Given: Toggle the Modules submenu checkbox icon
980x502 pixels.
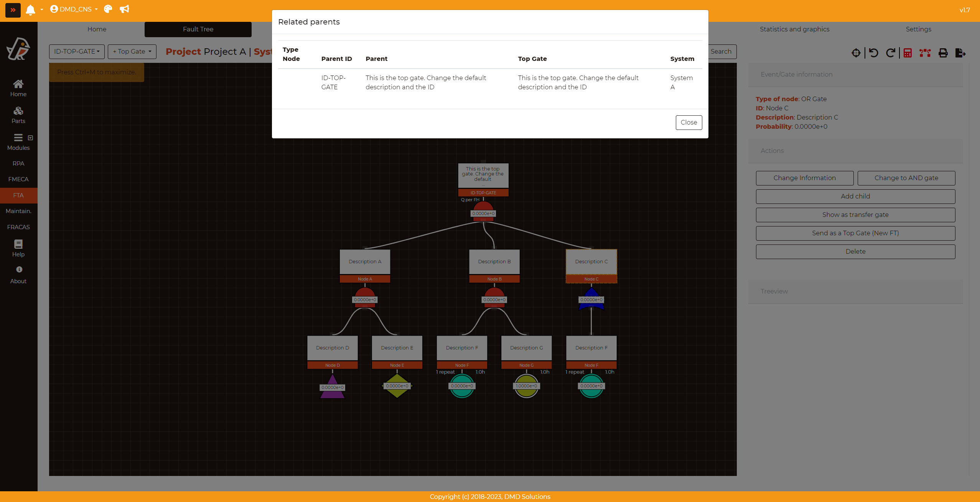Looking at the screenshot, I should tap(30, 138).
